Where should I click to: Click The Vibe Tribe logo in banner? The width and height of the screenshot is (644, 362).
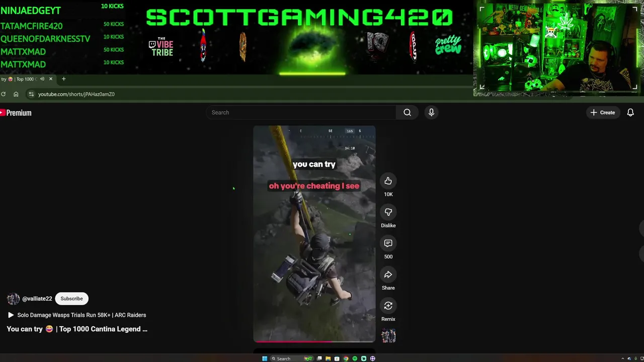click(x=161, y=46)
